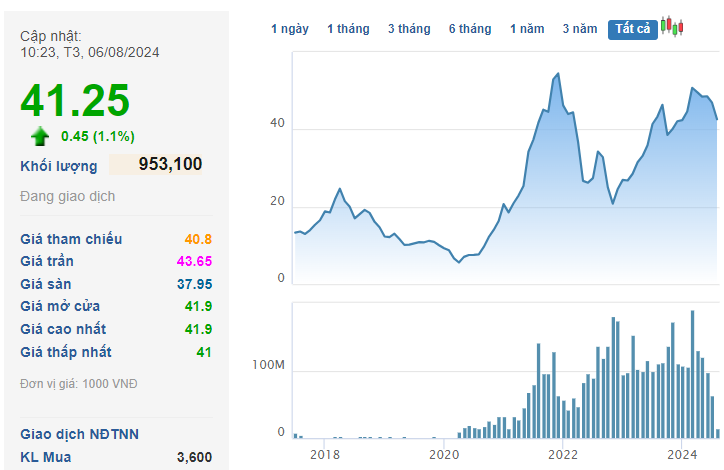Select the "1 ngày" time range
The image size is (724, 470).
290,29
